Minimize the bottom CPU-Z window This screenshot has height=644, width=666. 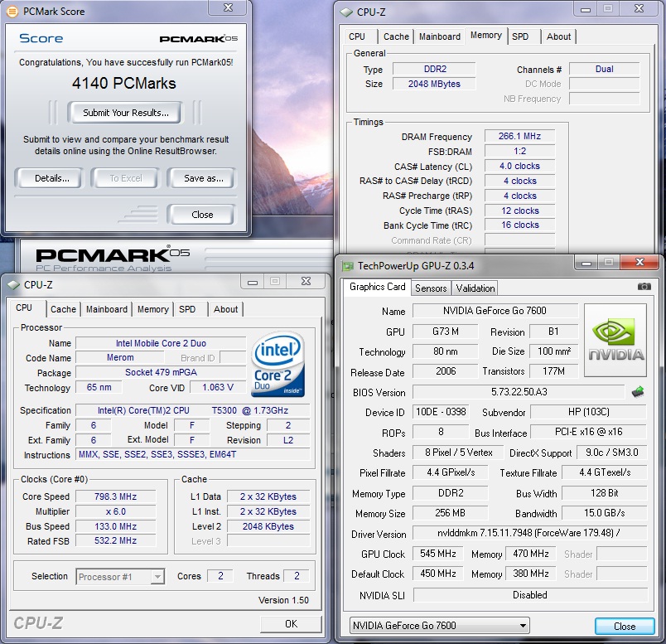point(253,282)
